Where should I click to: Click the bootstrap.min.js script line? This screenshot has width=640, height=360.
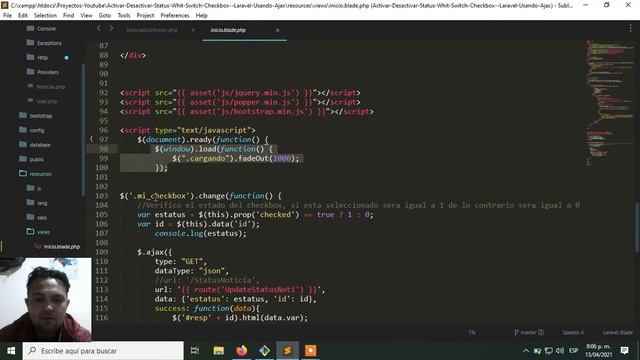tap(247, 112)
